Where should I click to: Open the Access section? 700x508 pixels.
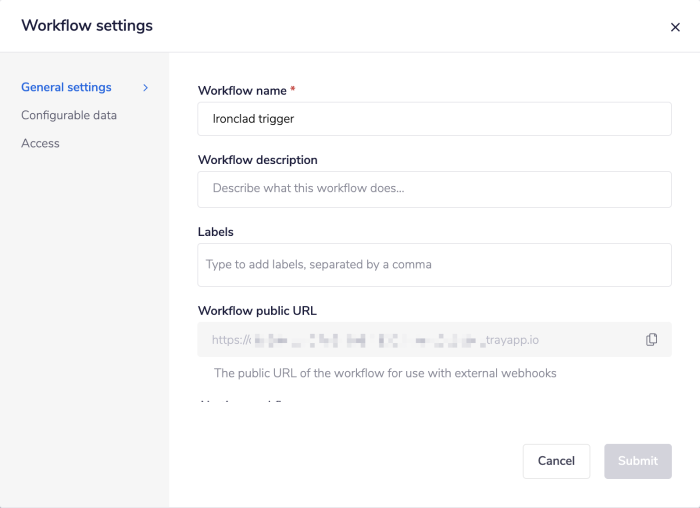[x=40, y=143]
